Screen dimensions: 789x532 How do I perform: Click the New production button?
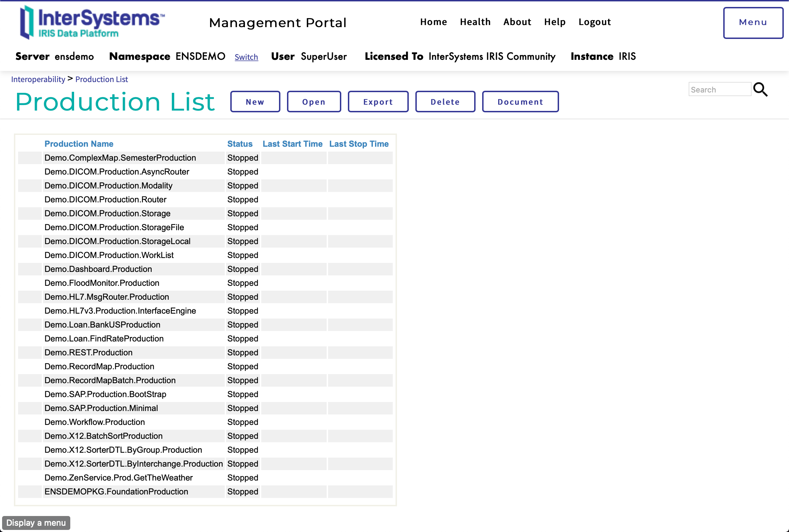[x=255, y=101]
